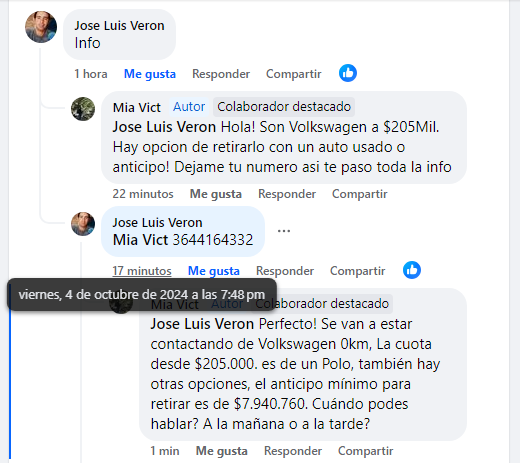Image resolution: width=520 pixels, height=463 pixels.
Task: Open Jose Luis Veron's avatar on the Info comment
Action: [41, 27]
